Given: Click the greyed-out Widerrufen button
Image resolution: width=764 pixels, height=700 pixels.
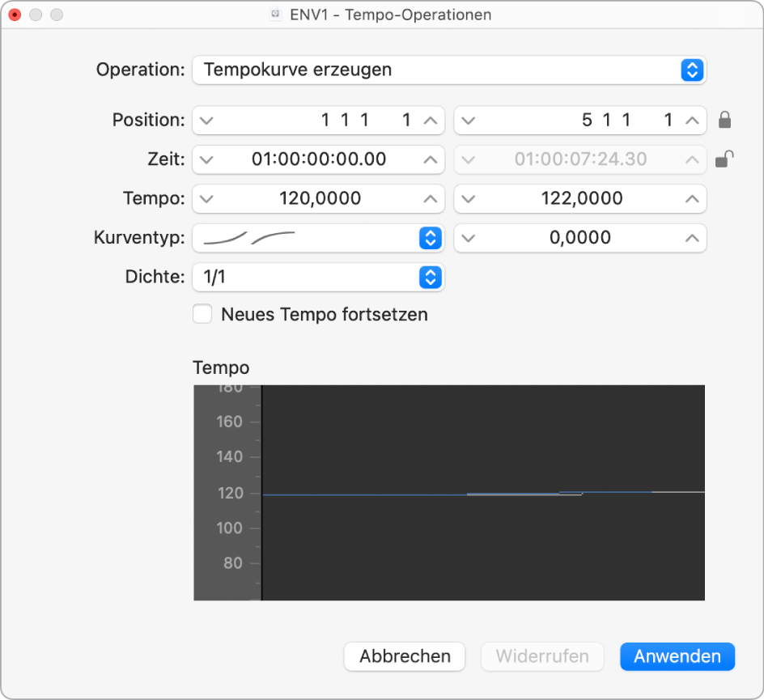Looking at the screenshot, I should pos(542,656).
